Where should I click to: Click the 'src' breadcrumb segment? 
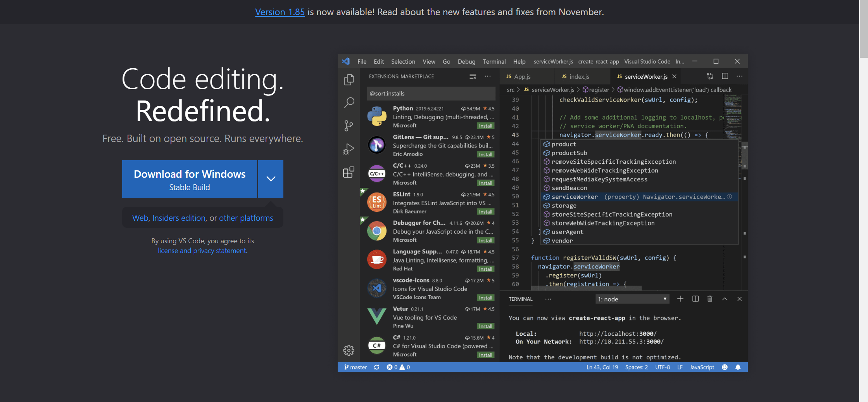coord(511,90)
